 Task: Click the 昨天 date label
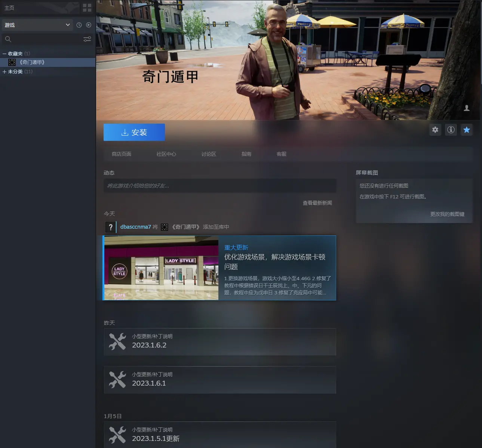tap(109, 323)
